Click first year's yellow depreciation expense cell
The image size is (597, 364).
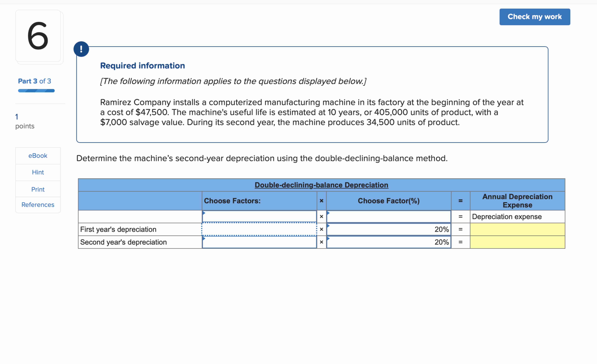(x=517, y=229)
